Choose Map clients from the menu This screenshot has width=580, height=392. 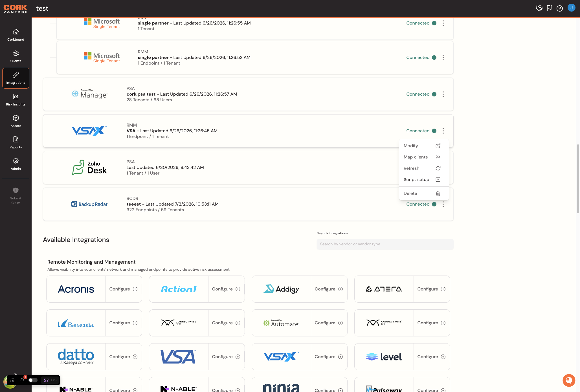[424, 157]
